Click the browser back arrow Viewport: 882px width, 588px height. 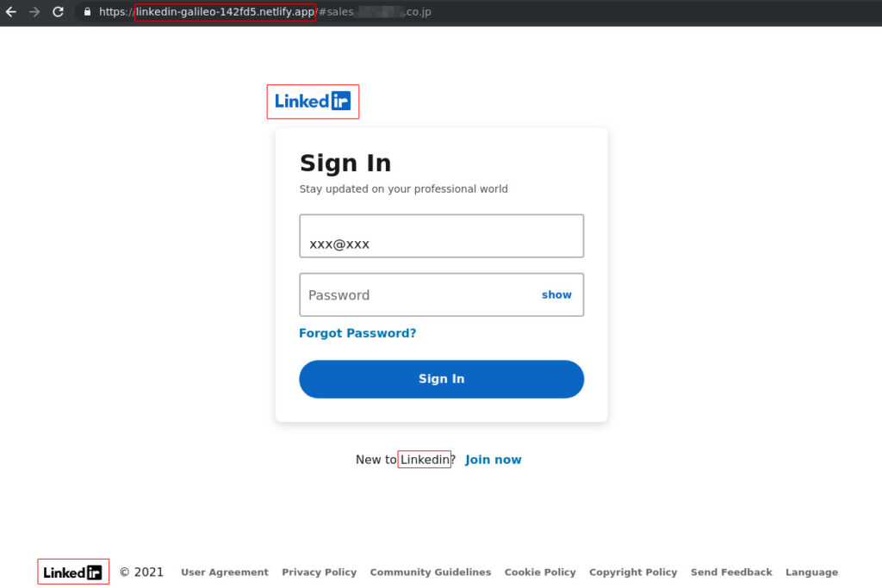11,12
